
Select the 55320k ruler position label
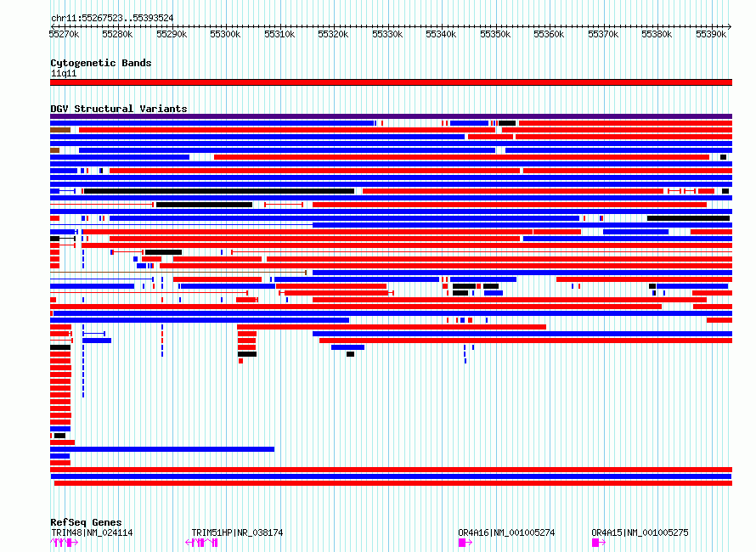point(333,34)
